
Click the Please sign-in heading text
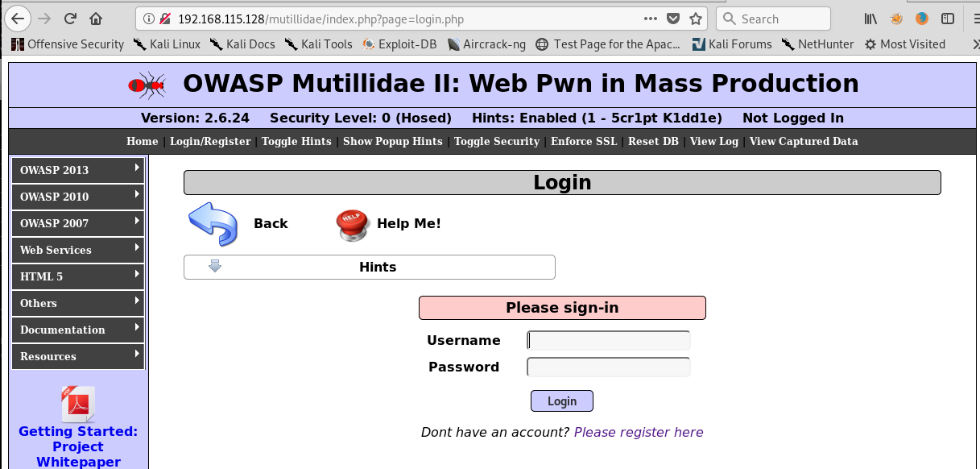(562, 308)
